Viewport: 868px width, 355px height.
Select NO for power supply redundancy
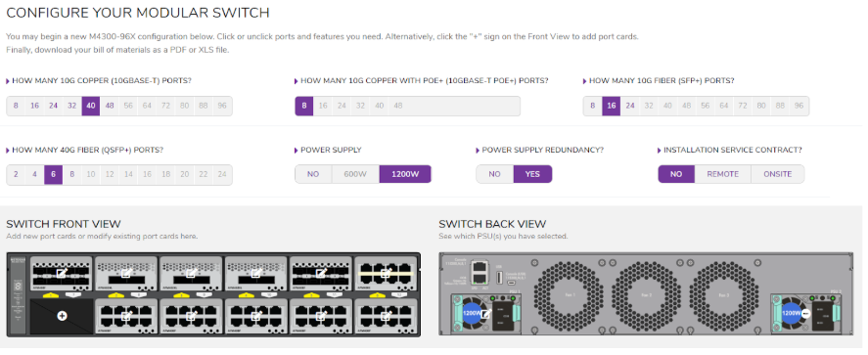click(x=495, y=174)
